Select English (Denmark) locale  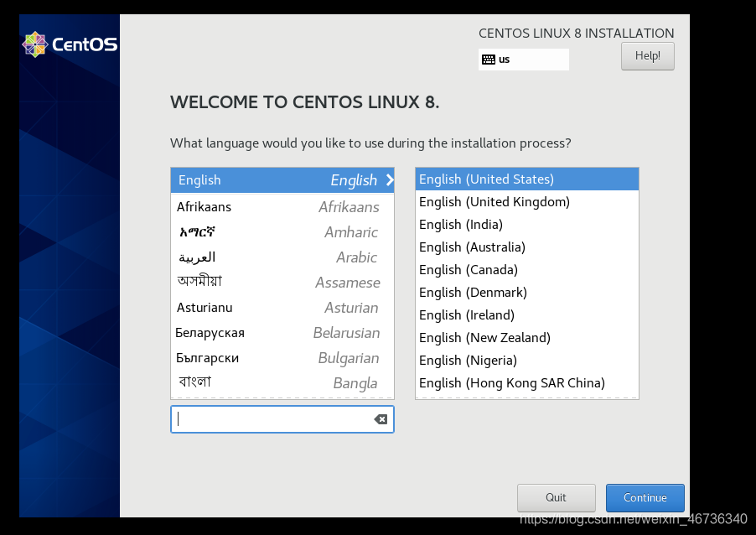pyautogui.click(x=527, y=293)
